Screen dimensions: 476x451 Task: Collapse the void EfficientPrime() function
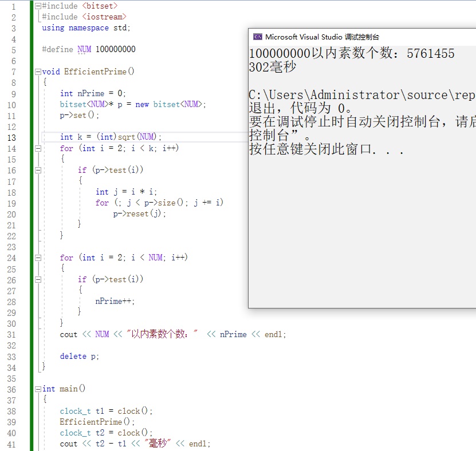tap(38, 72)
